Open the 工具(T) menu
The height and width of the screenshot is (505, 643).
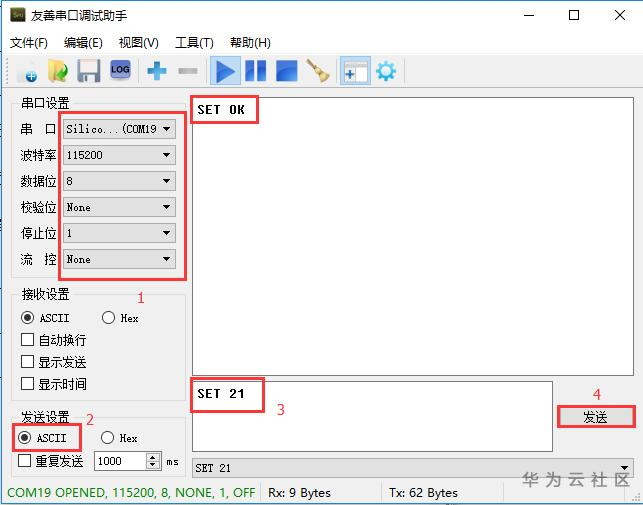point(194,43)
